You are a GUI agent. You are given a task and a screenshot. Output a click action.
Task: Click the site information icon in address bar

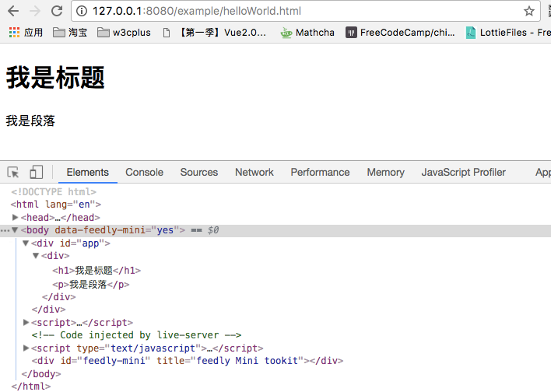coord(82,11)
